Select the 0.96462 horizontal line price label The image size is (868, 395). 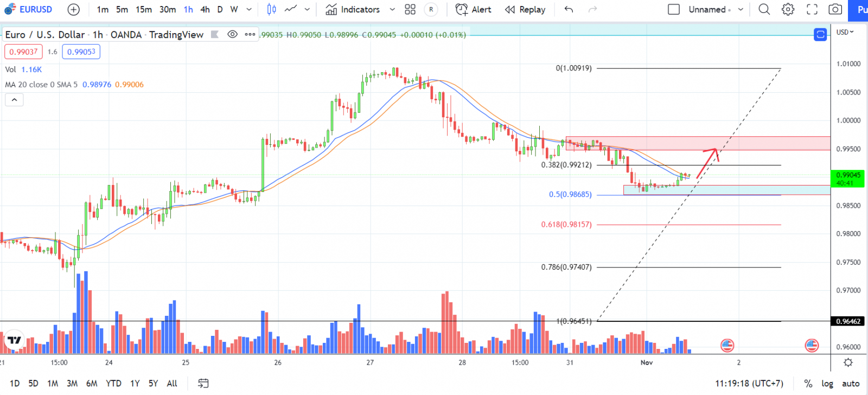tap(847, 321)
